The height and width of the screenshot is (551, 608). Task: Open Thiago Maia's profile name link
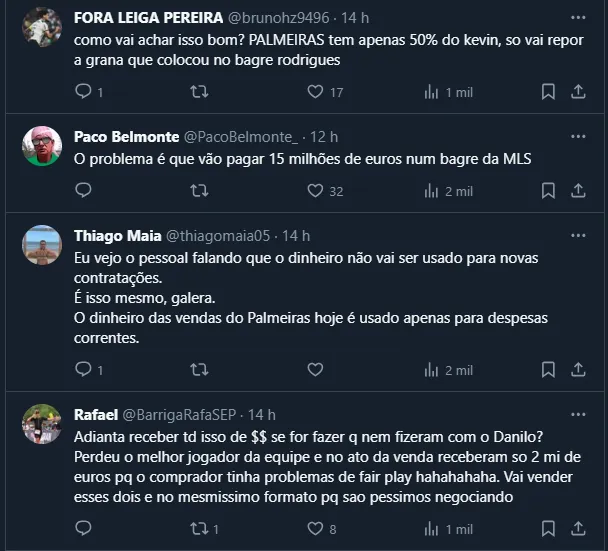click(113, 236)
